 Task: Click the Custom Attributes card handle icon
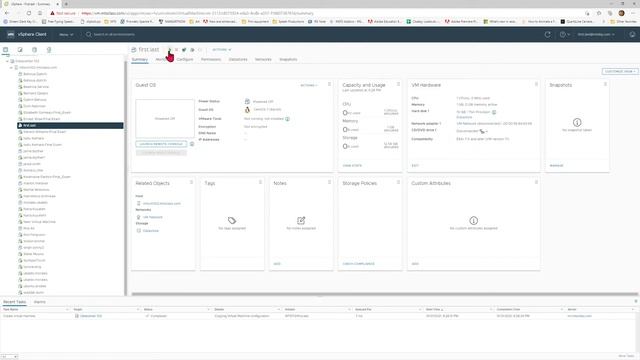[536, 182]
